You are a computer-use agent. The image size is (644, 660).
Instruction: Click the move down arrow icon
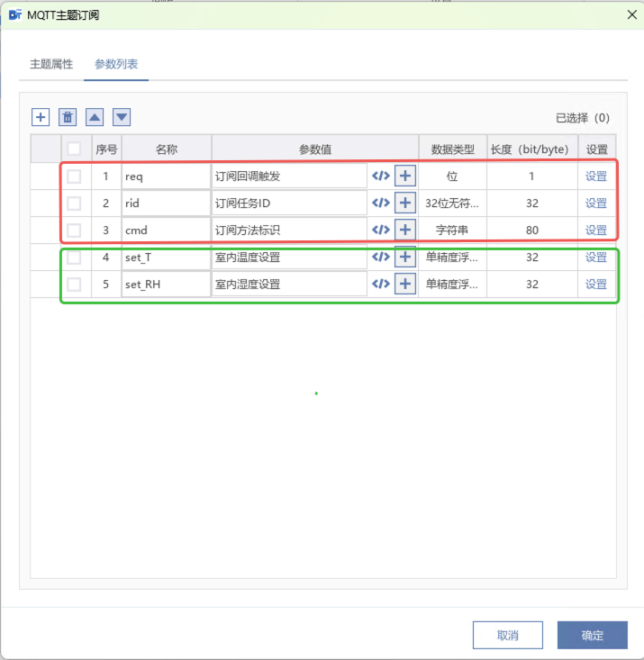(122, 117)
